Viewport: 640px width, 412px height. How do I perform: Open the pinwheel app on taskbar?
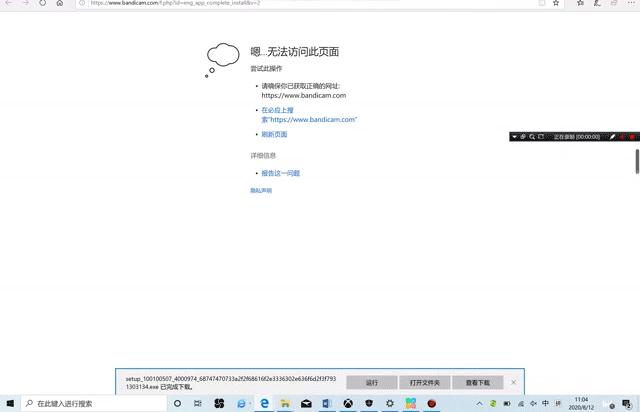pyautogui.click(x=219, y=403)
